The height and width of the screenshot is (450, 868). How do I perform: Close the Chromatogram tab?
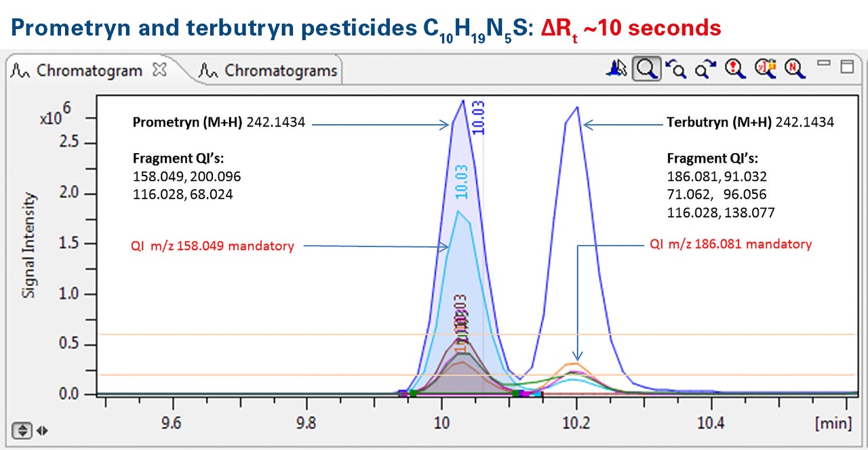[x=158, y=69]
